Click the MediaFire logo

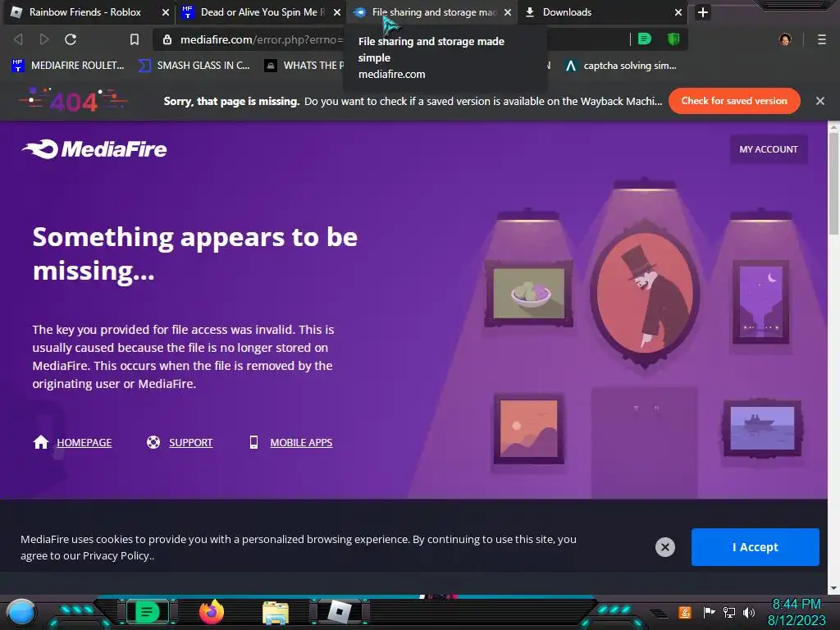94,149
